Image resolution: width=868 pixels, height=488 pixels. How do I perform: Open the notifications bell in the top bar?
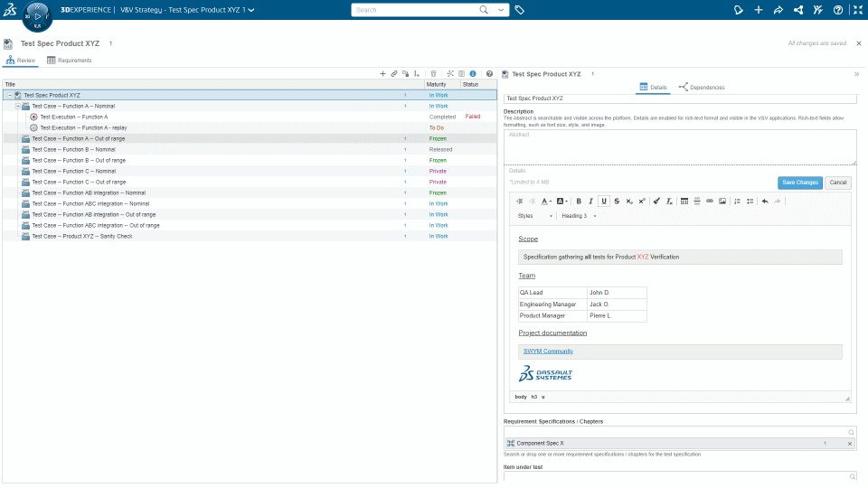(x=739, y=10)
